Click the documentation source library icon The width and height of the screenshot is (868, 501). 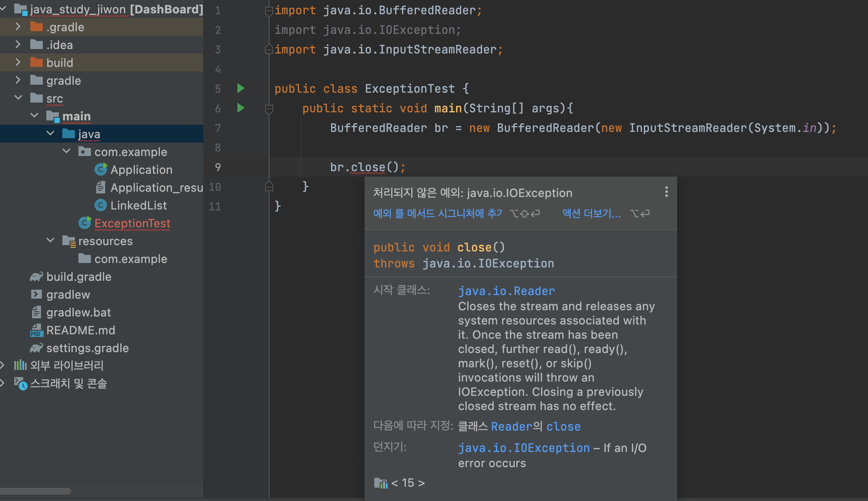381,483
